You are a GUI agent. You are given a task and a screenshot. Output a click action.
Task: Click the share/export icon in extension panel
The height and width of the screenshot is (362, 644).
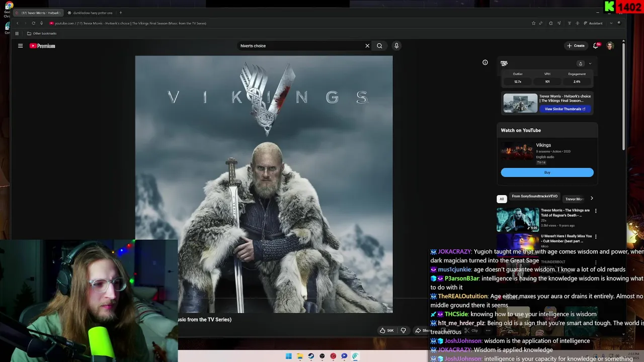580,63
